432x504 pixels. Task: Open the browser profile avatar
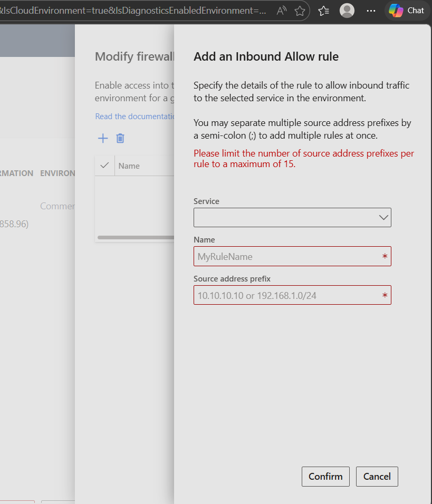347,11
